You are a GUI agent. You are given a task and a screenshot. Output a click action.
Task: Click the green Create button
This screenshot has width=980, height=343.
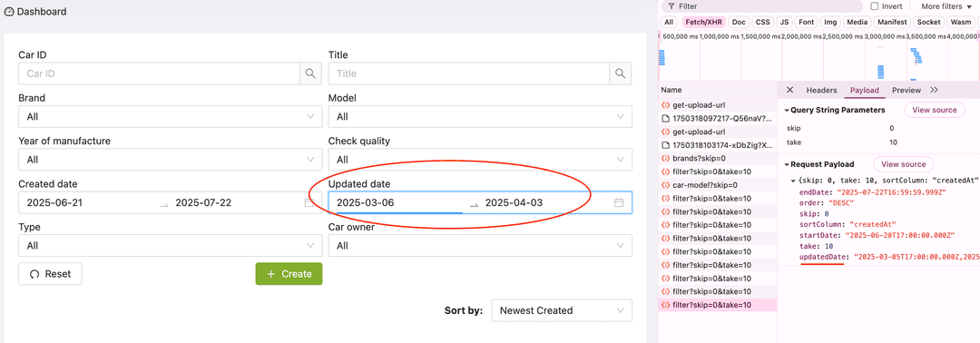[289, 274]
